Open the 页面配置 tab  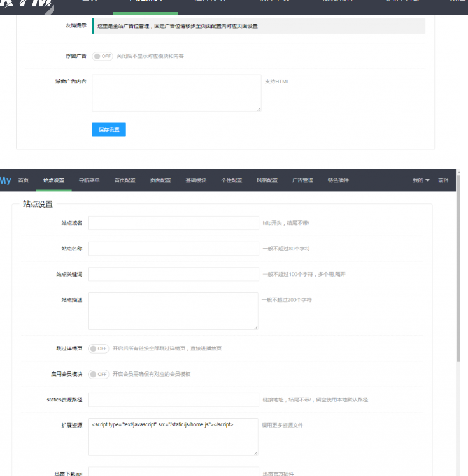coord(160,180)
